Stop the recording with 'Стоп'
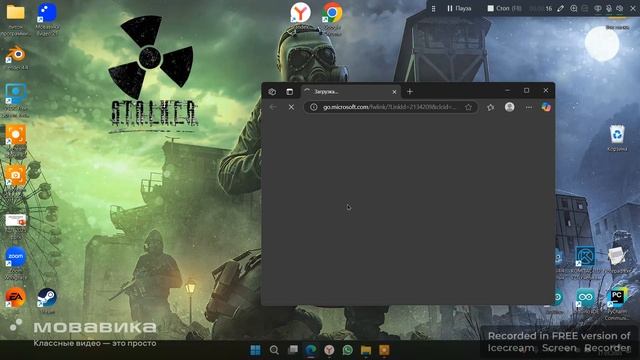 (x=504, y=8)
